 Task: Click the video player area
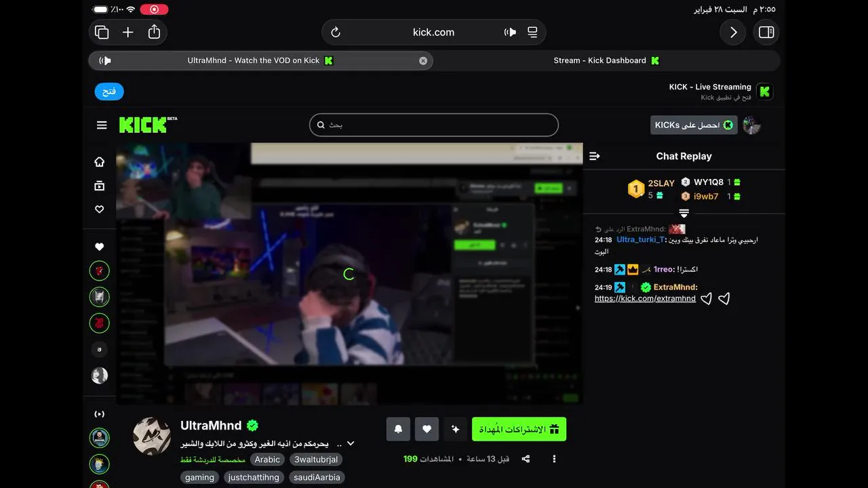[349, 274]
